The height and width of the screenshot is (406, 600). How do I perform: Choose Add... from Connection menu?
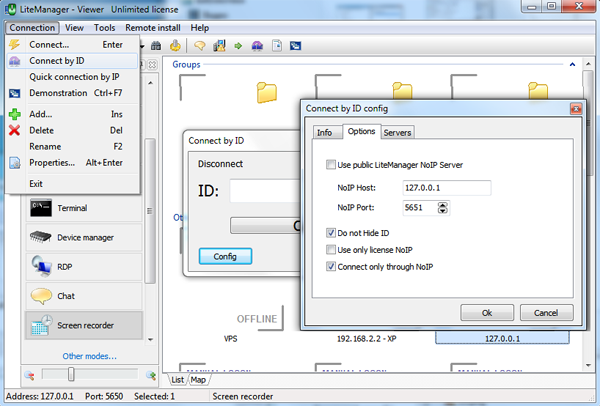click(72, 114)
